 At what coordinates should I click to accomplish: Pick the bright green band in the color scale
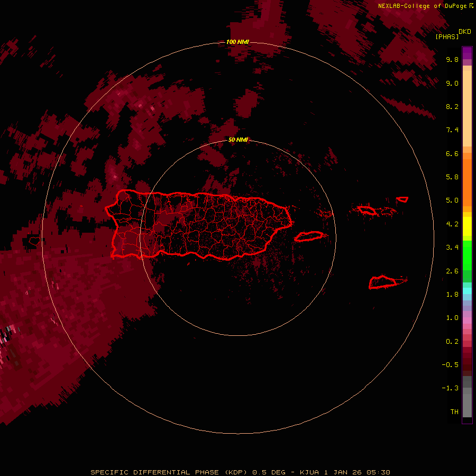[x=467, y=255]
